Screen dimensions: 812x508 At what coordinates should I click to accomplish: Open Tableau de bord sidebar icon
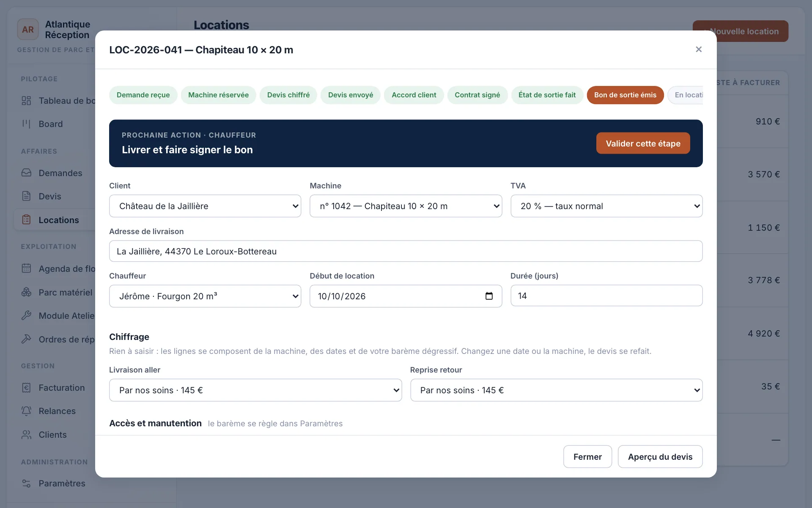pos(26,101)
